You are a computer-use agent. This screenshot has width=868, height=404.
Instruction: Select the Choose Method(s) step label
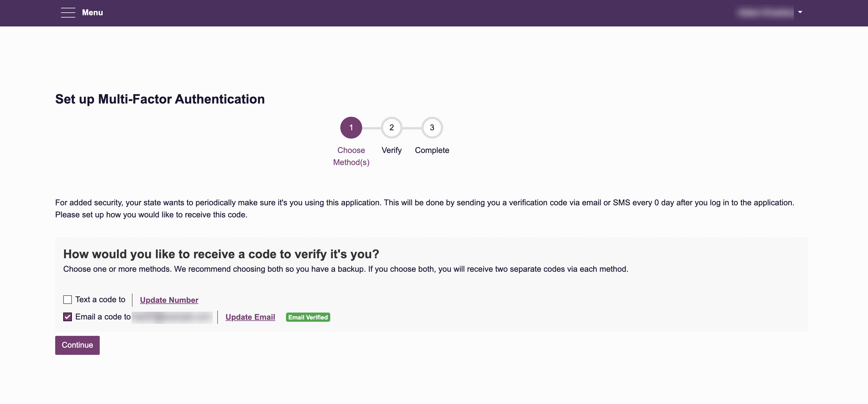(351, 156)
